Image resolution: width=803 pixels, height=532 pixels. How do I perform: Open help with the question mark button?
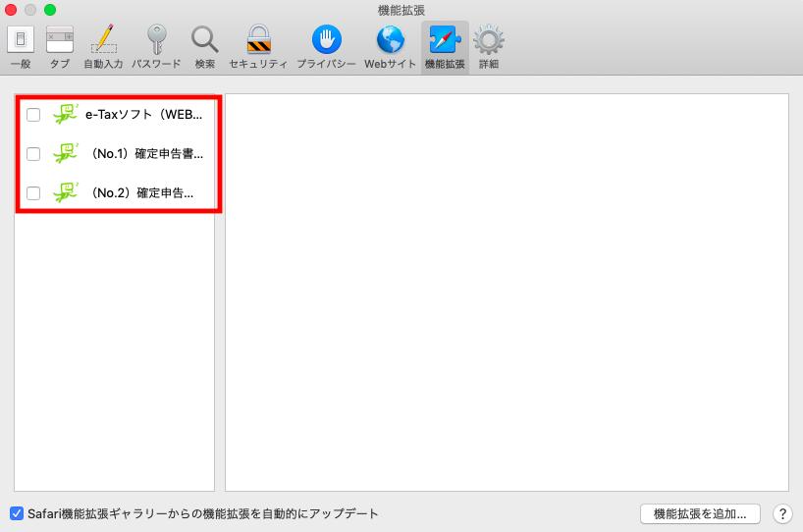[x=782, y=513]
